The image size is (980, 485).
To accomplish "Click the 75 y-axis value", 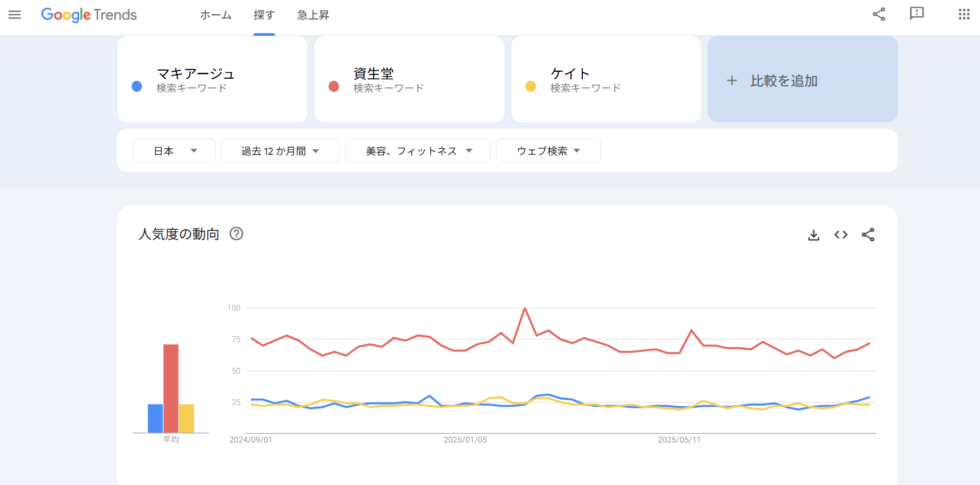I will pyautogui.click(x=236, y=339).
